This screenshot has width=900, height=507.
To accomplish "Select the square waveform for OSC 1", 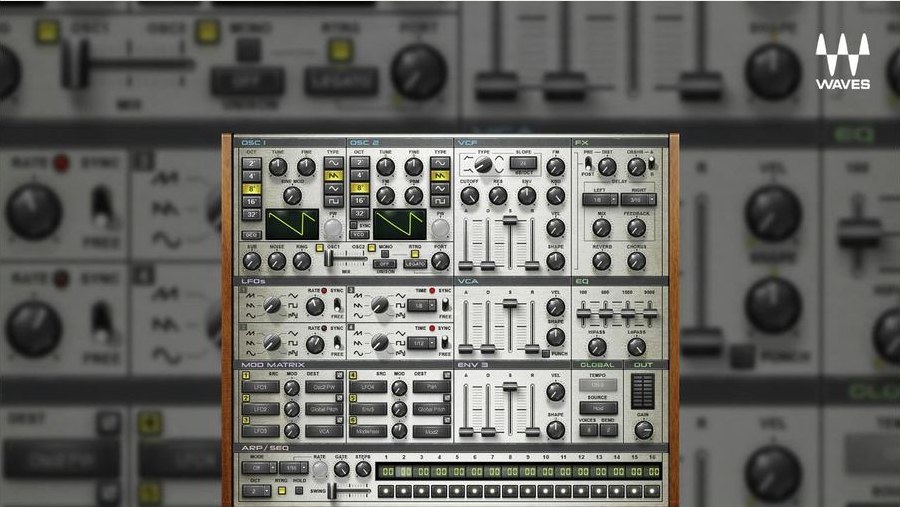I will tap(333, 201).
